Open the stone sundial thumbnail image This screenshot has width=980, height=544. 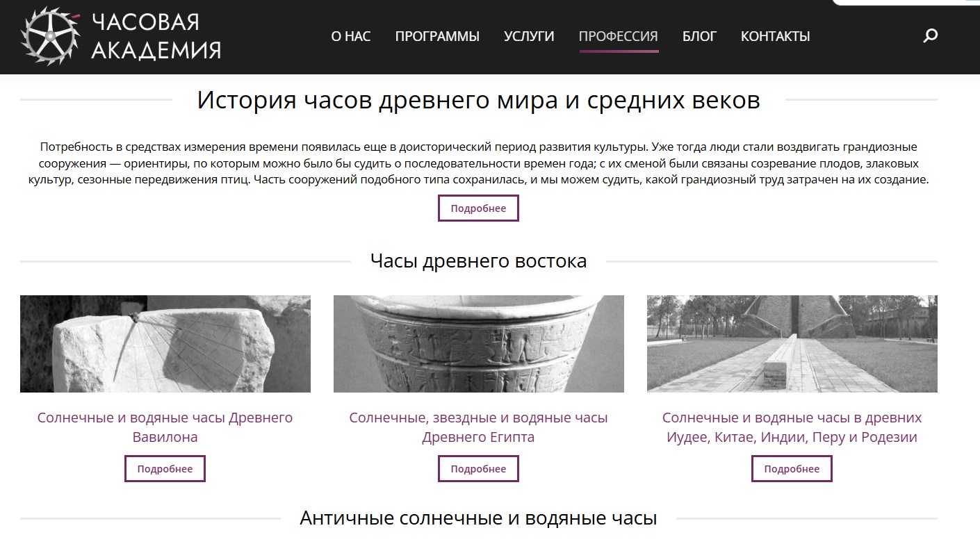pyautogui.click(x=165, y=344)
